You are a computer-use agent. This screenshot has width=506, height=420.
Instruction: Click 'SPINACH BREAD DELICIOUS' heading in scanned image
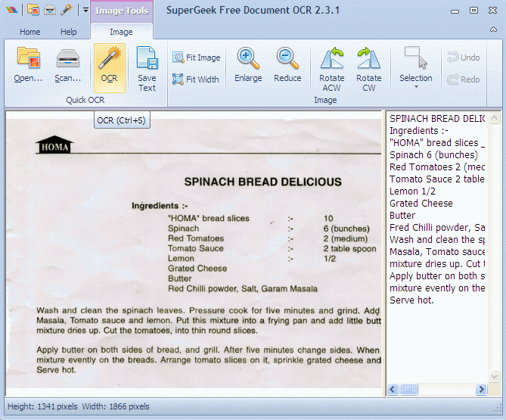262,182
